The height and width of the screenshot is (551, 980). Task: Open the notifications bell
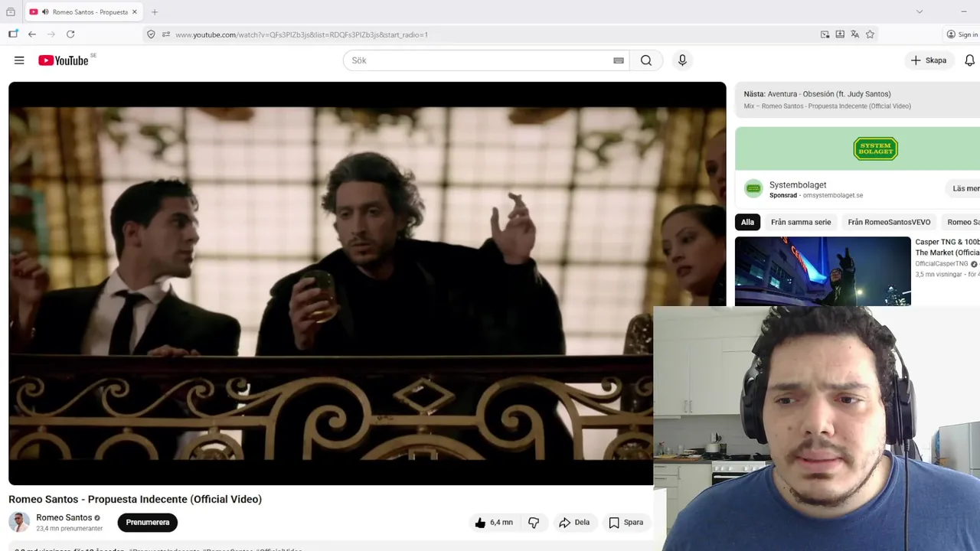coord(969,60)
